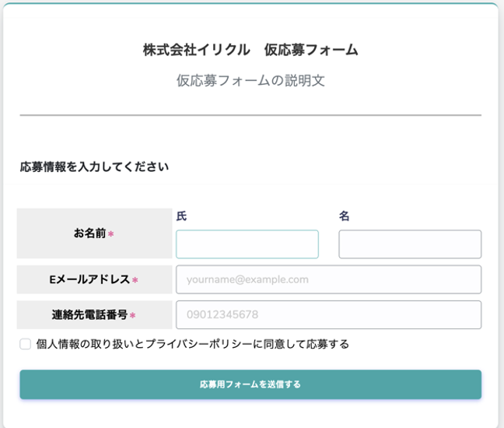
Task: Click the 名 label above the second name box
Action: click(344, 216)
